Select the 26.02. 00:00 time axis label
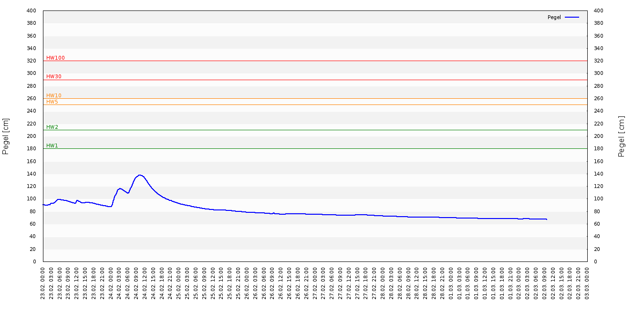Image resolution: width=644 pixels, height=334 pixels. click(x=247, y=283)
